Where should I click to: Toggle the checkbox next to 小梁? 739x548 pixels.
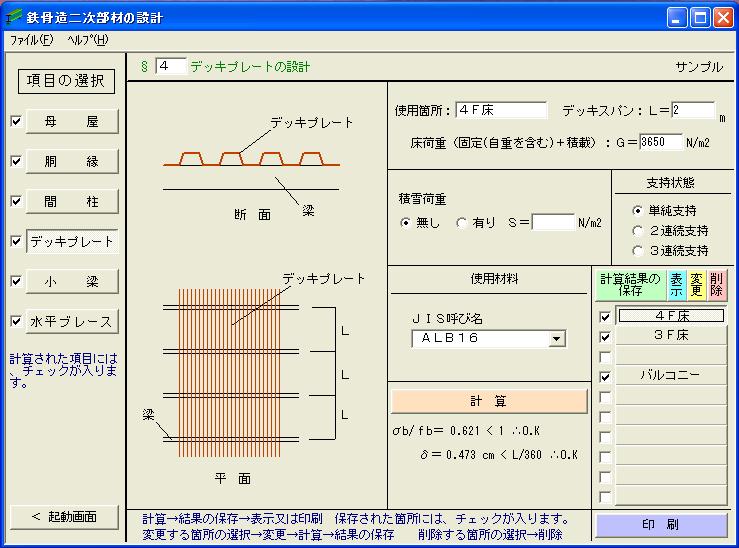15,282
